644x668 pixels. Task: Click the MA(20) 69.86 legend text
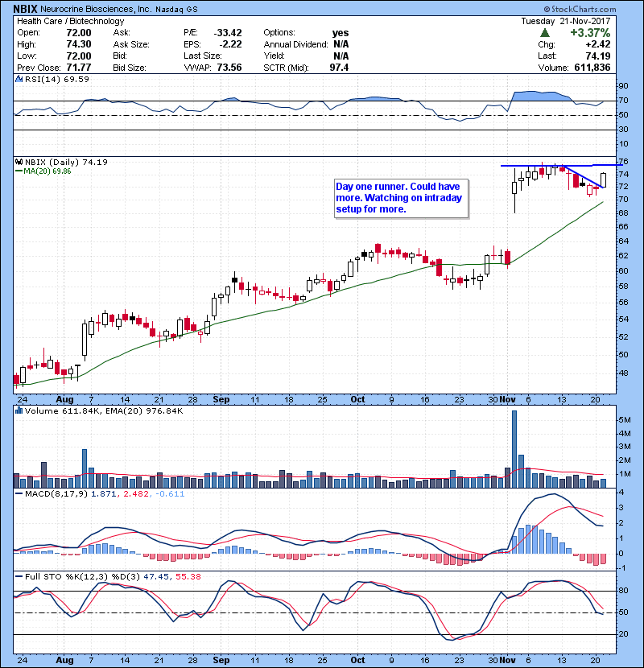47,171
